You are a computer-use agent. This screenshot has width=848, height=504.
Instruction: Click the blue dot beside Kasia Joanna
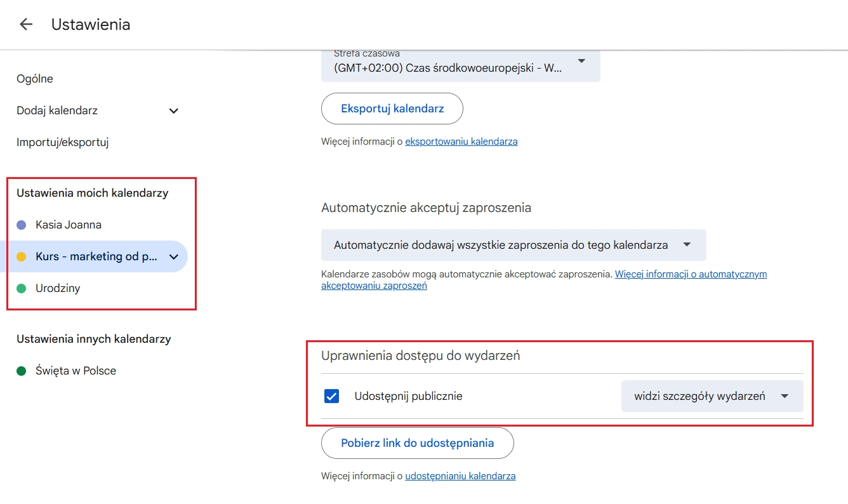(x=21, y=225)
